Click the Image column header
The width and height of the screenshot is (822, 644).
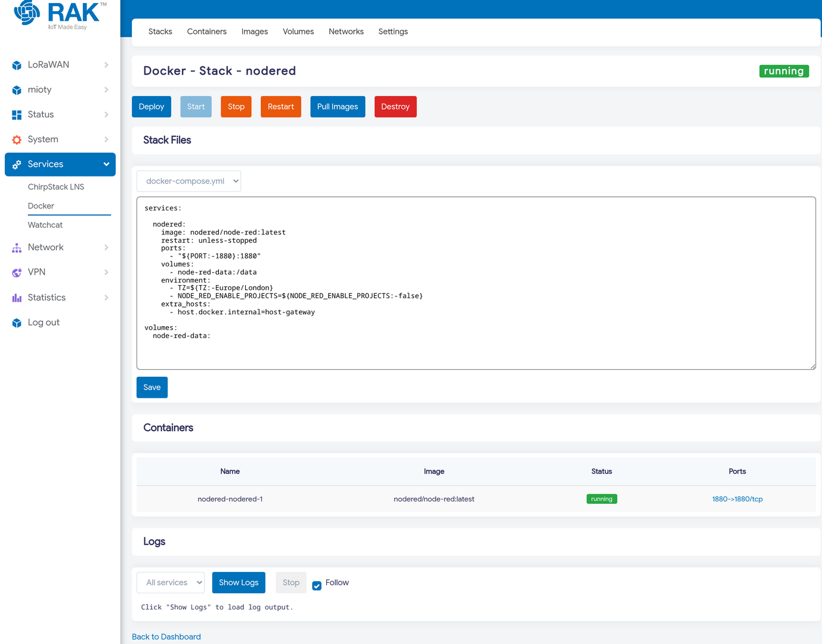[434, 471]
